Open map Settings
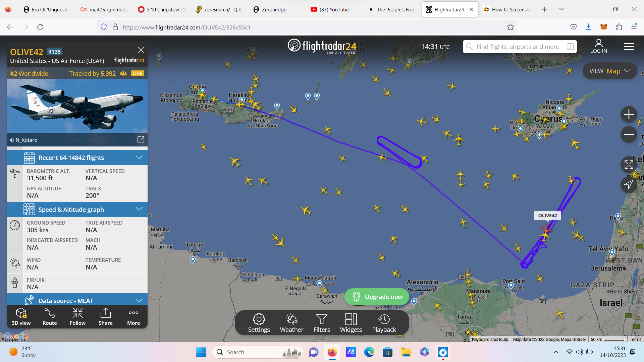The image size is (644, 362). [259, 323]
